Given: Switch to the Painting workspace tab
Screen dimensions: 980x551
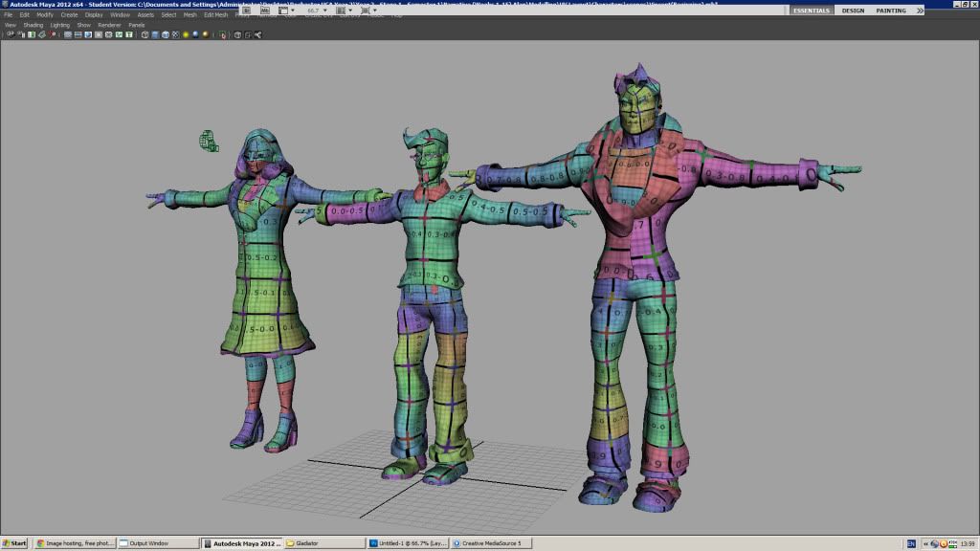Looking at the screenshot, I should (x=891, y=11).
